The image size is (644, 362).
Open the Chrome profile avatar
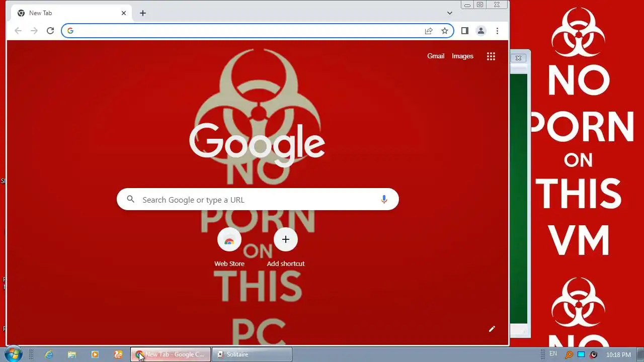(481, 31)
